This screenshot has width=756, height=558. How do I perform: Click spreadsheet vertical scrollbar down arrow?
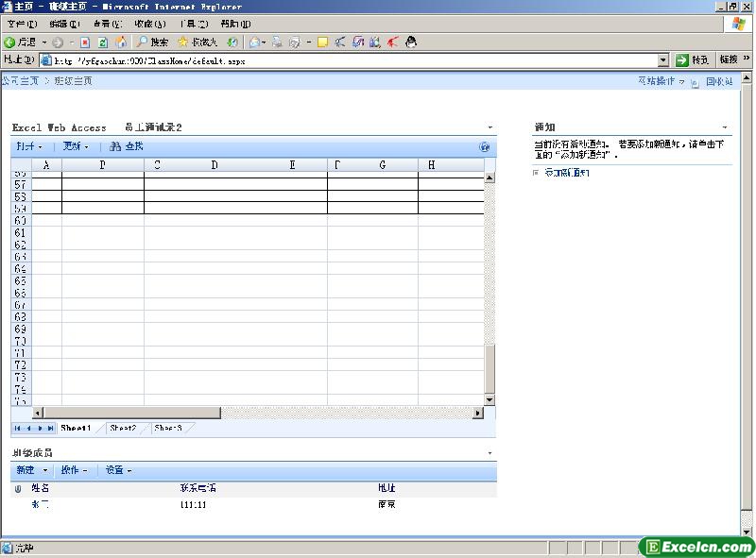490,399
